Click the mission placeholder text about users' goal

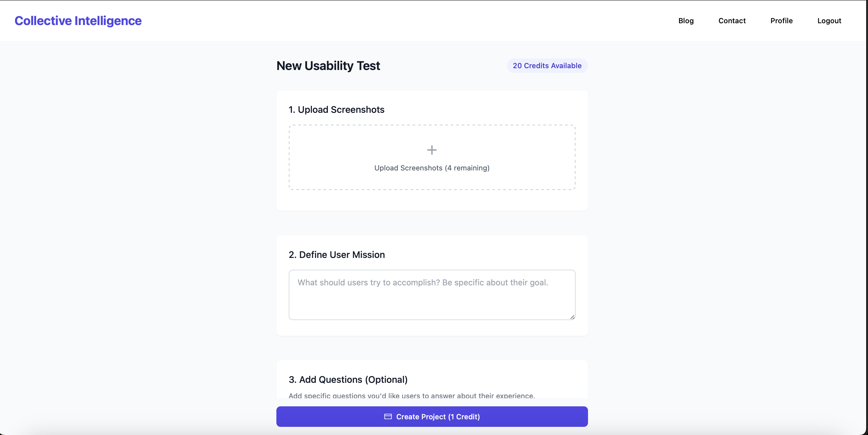423,283
